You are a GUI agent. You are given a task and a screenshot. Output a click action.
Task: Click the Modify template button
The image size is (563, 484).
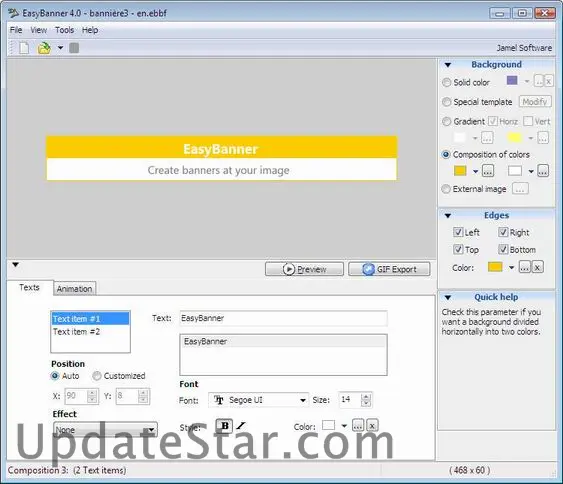[535, 102]
